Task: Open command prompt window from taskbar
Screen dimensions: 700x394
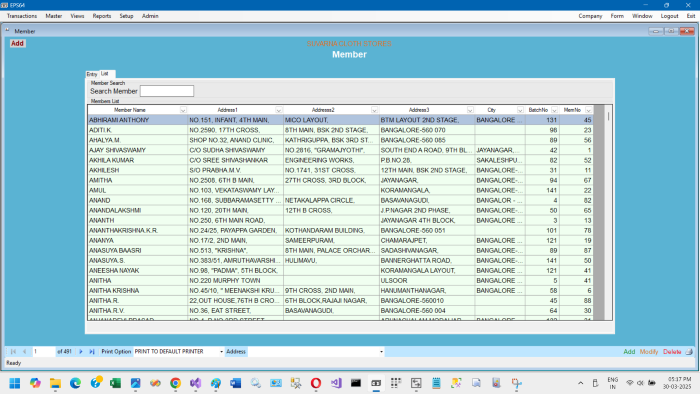Action: click(356, 383)
